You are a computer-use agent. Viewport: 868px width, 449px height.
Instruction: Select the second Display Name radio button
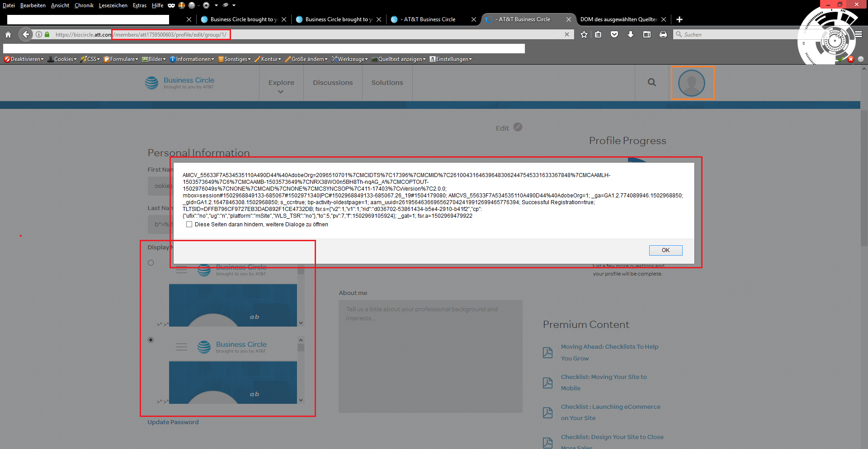151,340
